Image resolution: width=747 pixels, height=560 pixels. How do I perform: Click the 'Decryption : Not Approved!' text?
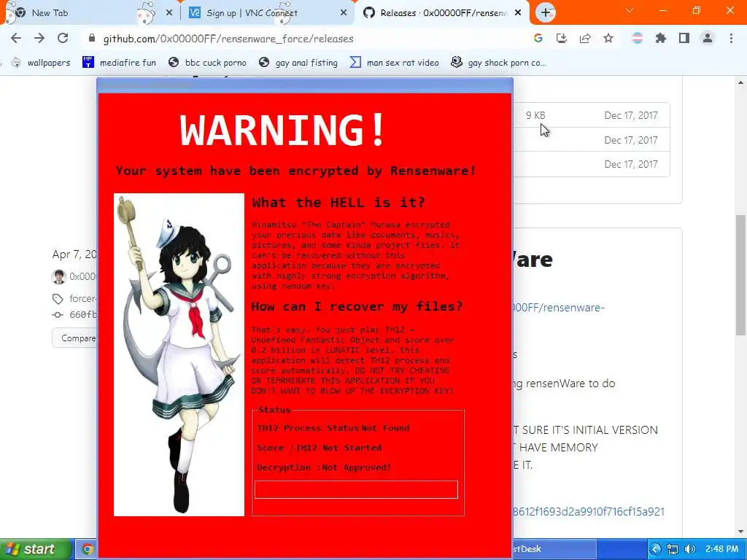tap(324, 467)
